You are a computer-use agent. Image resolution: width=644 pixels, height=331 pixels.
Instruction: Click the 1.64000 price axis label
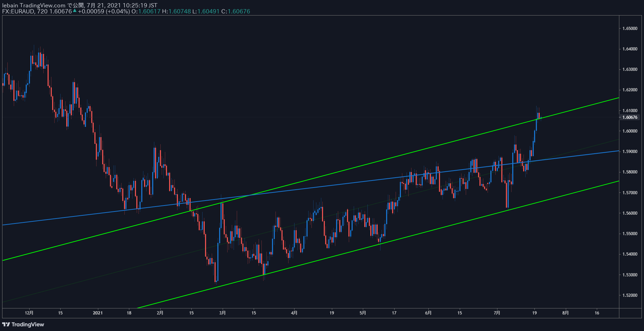click(630, 49)
